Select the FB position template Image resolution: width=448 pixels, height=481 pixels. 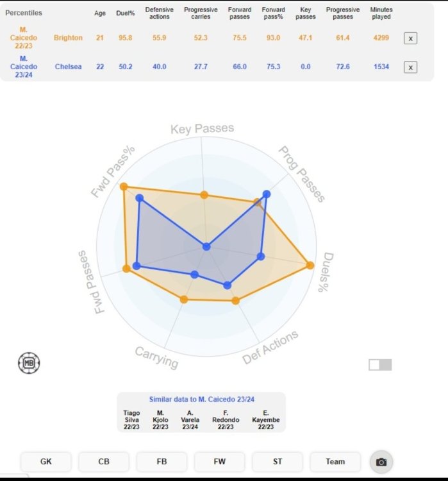click(162, 462)
